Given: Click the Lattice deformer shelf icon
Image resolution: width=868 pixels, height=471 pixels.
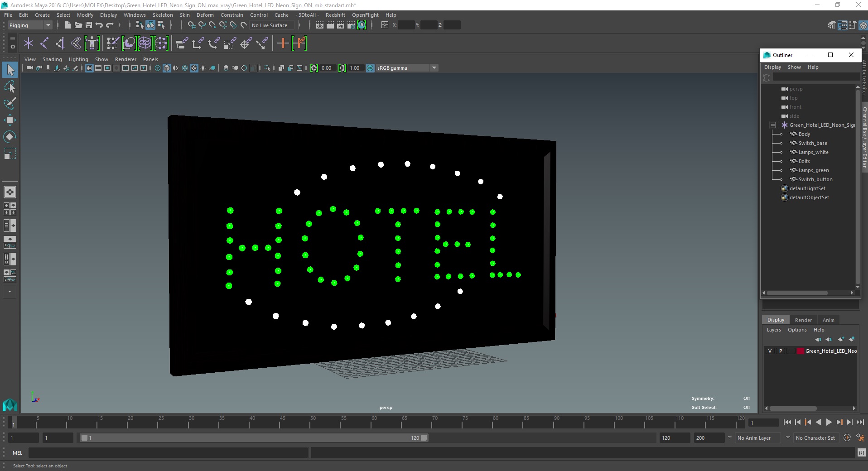Looking at the screenshot, I should coord(145,43).
